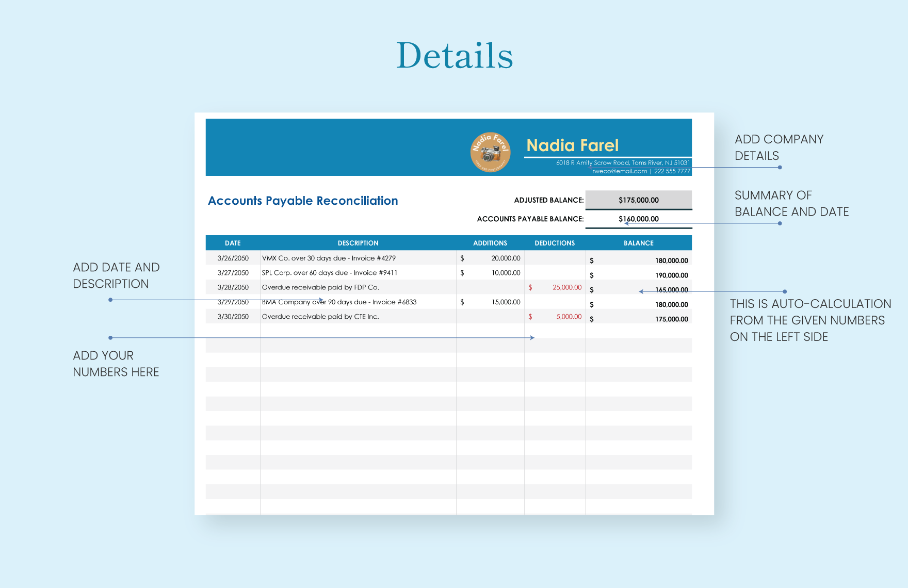The image size is (908, 588).
Task: Click date cell 3/28/2050
Action: [x=233, y=287]
